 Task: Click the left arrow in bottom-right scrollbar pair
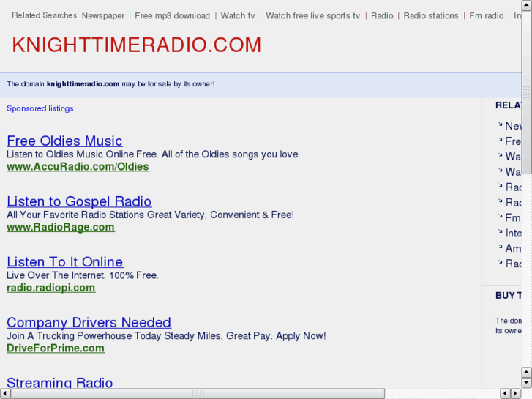pos(505,393)
